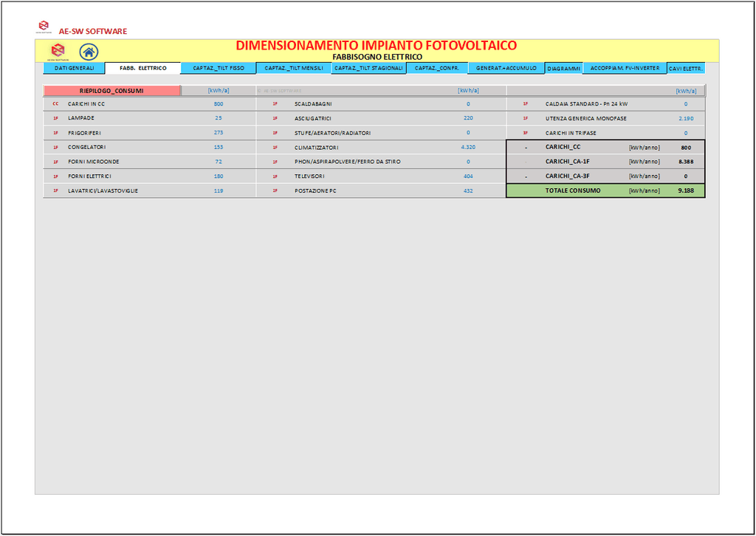
Task: Open the CAVI ELETTR. tab
Action: (x=686, y=68)
